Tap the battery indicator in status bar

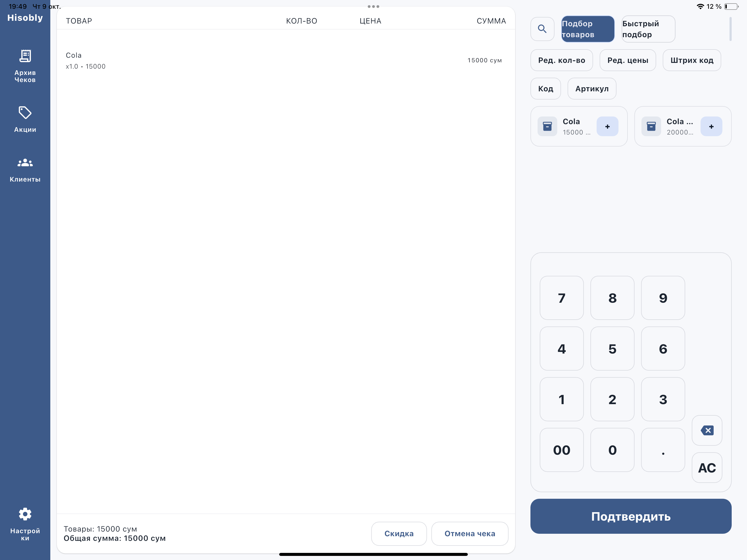coord(731,6)
